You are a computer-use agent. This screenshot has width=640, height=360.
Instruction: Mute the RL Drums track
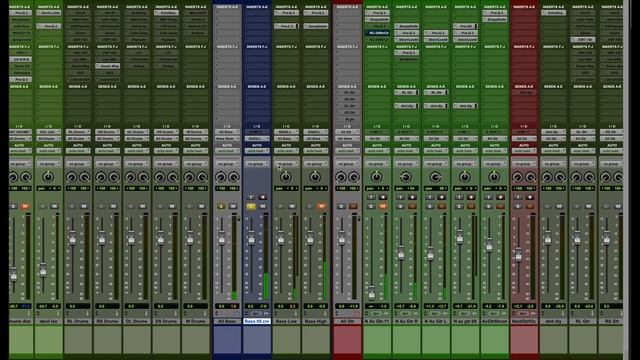tap(84, 207)
